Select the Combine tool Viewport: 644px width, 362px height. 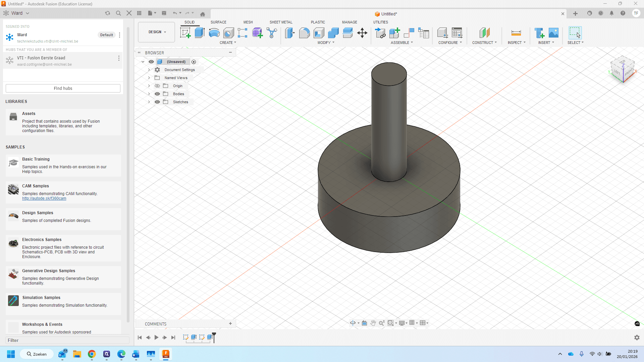[x=333, y=33]
